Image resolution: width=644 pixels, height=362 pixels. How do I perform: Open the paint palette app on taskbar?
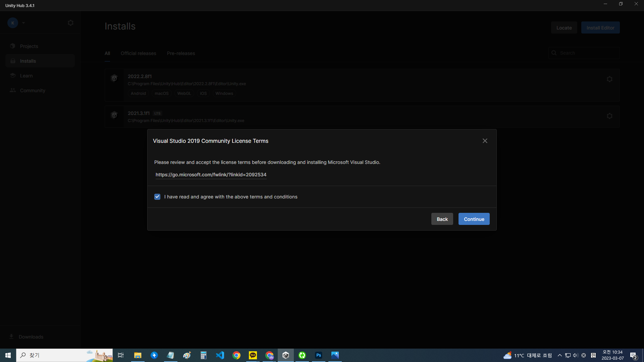[187, 355]
